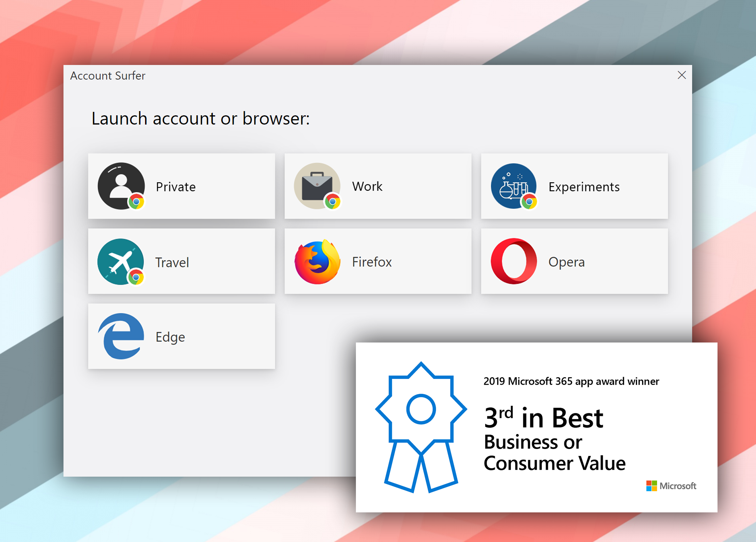Launch Opera via its name label
Screen dimensions: 756x542
(566, 262)
